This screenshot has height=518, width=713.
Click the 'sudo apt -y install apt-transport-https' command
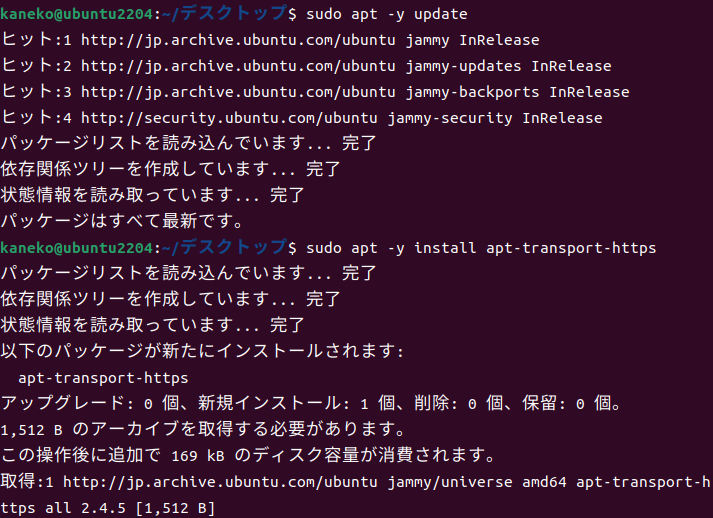click(x=481, y=248)
